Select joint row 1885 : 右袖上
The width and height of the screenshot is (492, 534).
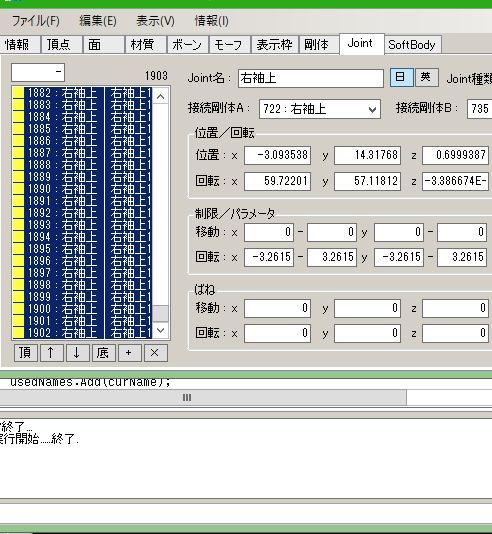[82, 129]
